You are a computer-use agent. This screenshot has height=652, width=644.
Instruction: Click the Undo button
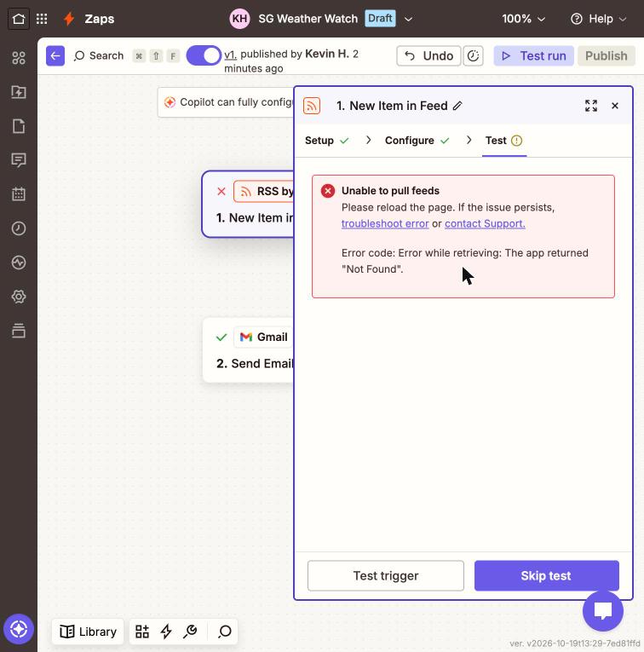point(428,55)
